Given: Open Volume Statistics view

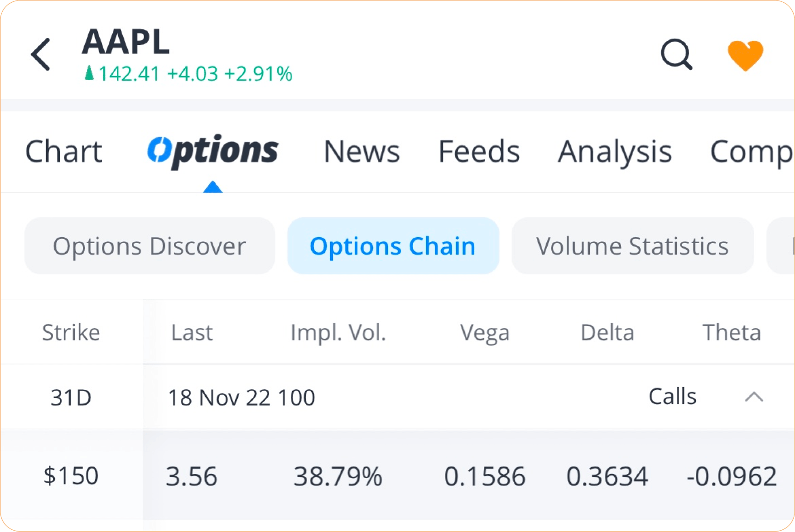Looking at the screenshot, I should (x=633, y=246).
